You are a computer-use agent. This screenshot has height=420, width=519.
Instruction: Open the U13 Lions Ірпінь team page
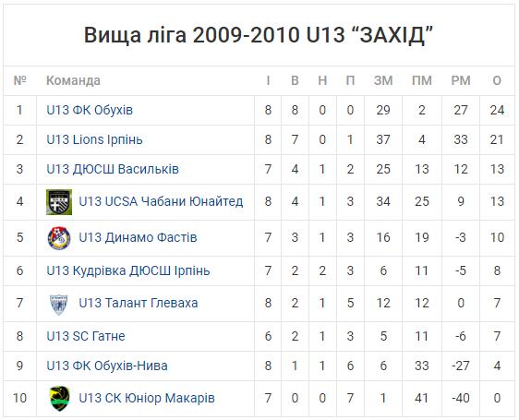(95, 139)
